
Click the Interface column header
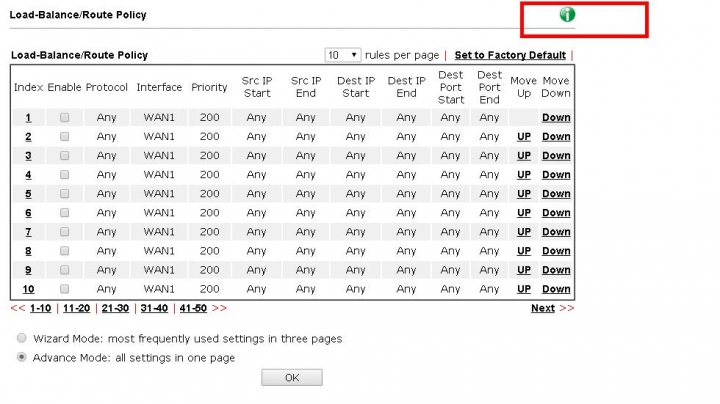click(159, 87)
